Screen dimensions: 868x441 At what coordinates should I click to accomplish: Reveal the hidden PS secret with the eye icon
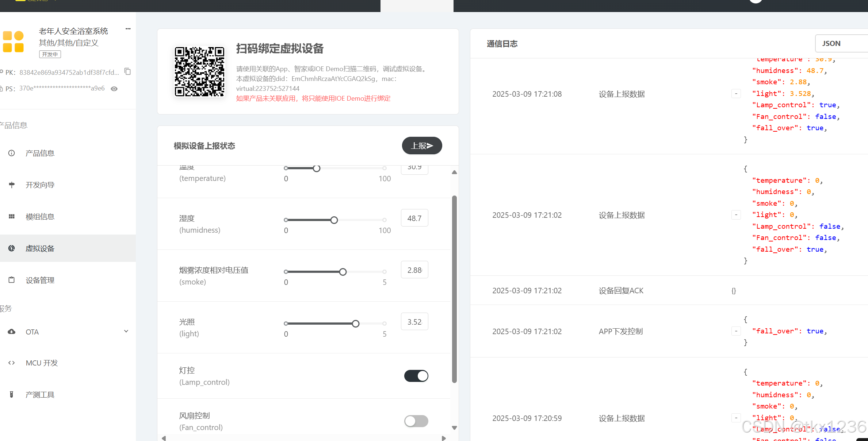[114, 89]
